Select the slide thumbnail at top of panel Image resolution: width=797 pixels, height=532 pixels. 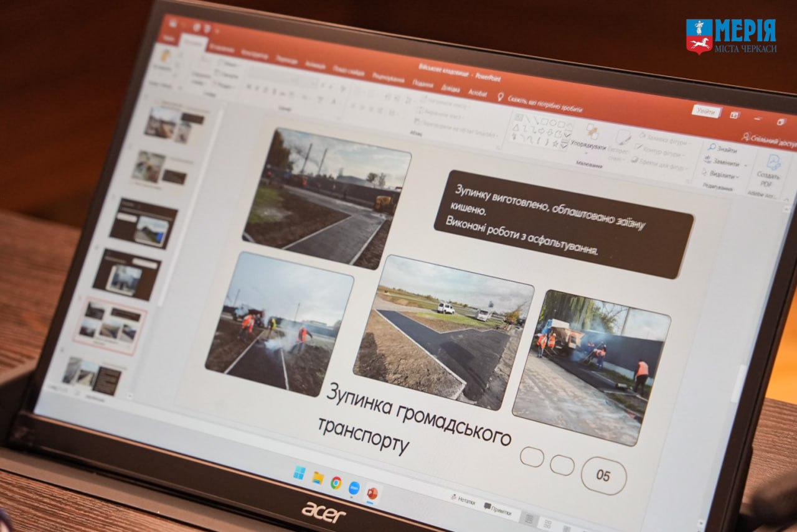click(174, 123)
